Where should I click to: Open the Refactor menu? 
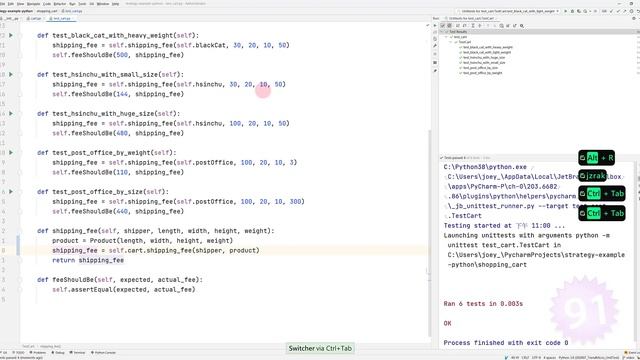pos(60,4)
